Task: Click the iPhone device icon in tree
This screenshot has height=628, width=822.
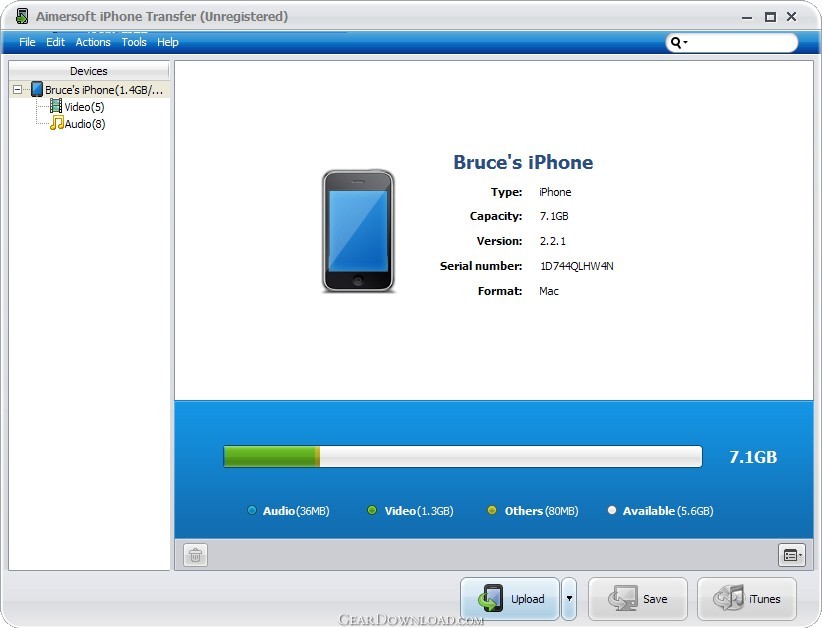Action: (37, 89)
